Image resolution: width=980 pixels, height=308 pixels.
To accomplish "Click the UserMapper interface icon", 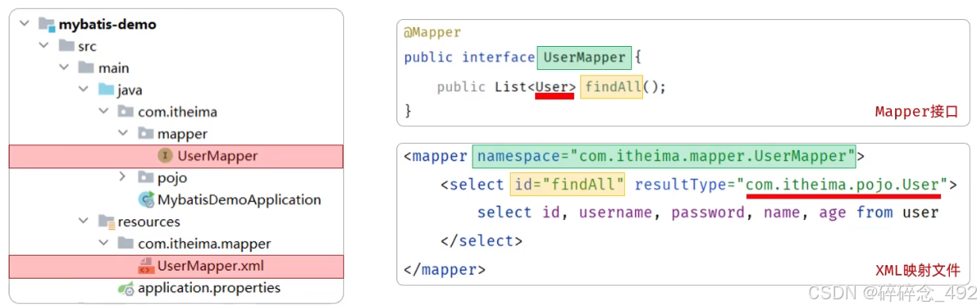I will [x=165, y=156].
